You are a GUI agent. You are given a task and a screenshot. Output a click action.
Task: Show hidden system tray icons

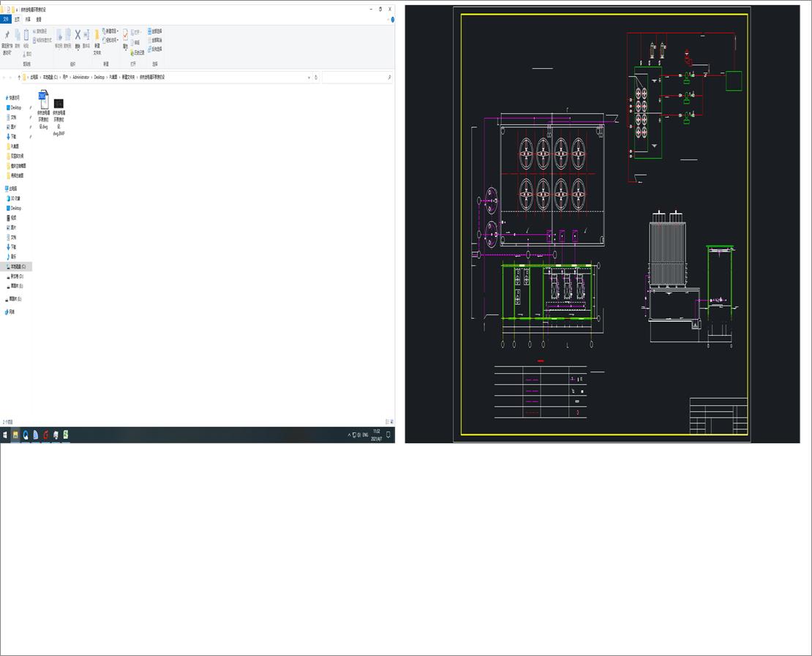pos(348,435)
